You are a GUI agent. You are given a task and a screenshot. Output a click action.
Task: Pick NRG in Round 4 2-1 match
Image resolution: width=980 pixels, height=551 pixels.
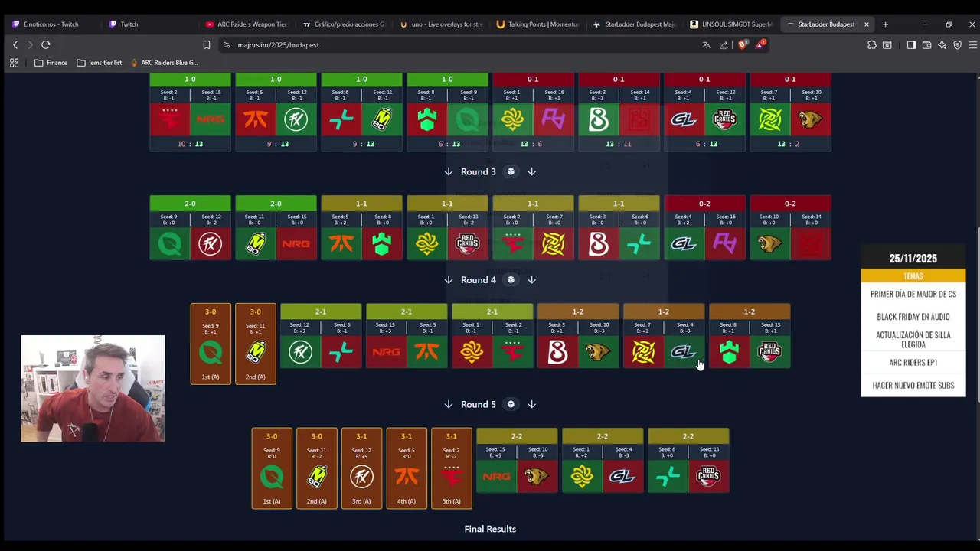(x=386, y=352)
